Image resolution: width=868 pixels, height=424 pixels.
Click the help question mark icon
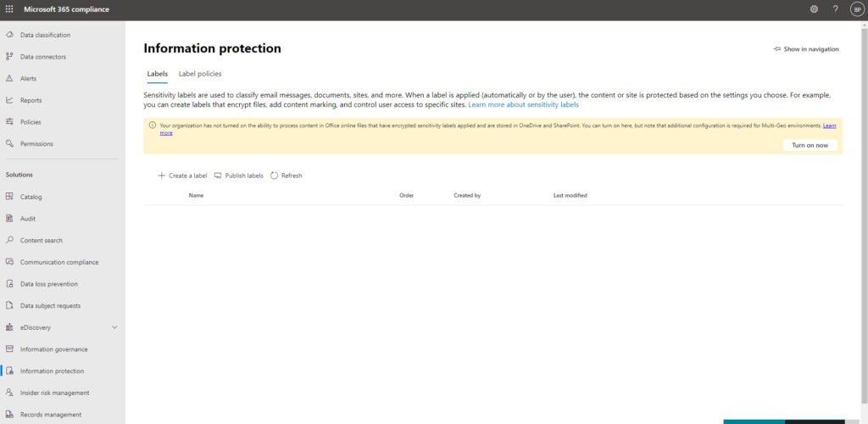[x=835, y=9]
